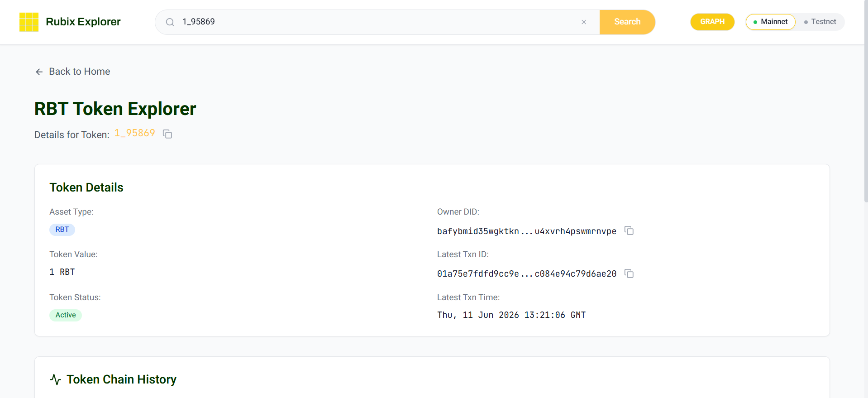Click the Active token status badge
Viewport: 868px width, 398px height.
66,315
